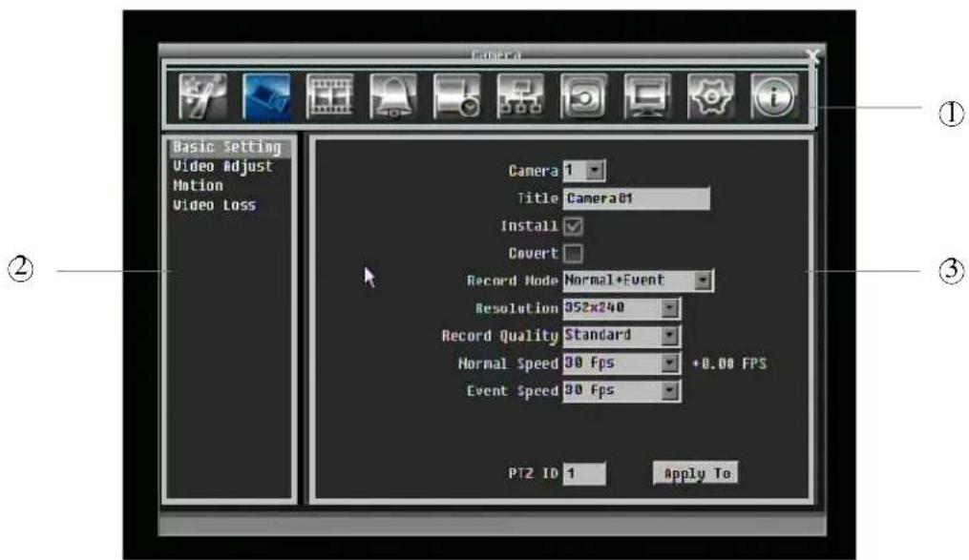
Task: Open the Camera number dropdown
Action: tap(584, 171)
